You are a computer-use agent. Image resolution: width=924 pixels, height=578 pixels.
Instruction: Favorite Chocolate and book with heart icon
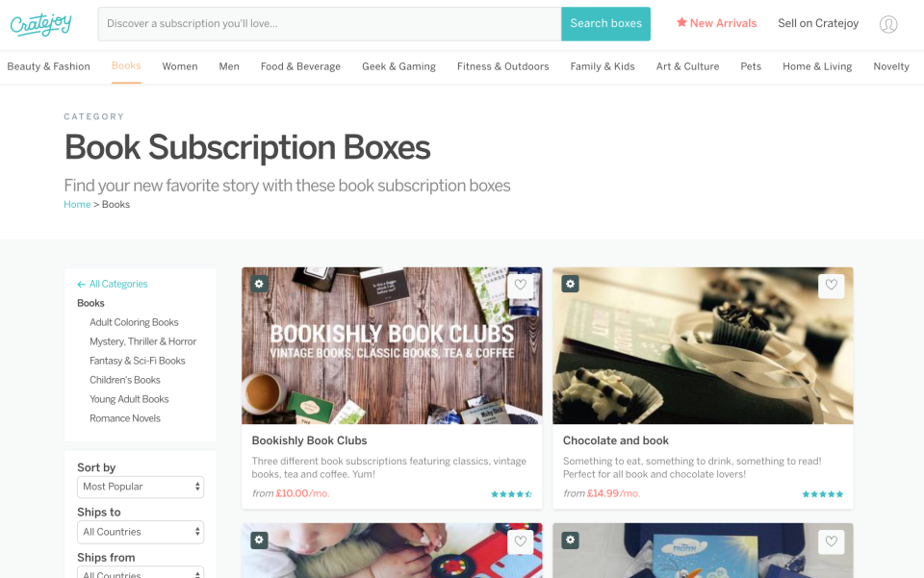pos(832,286)
